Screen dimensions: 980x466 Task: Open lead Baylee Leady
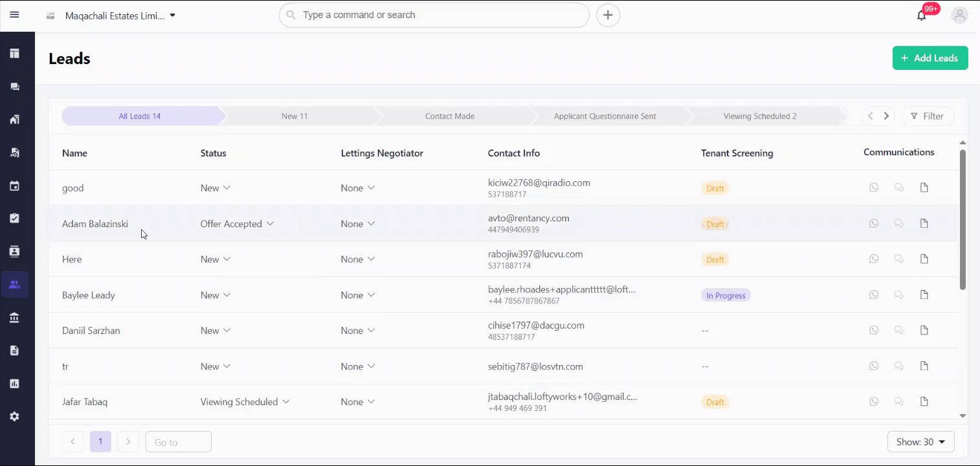(89, 295)
